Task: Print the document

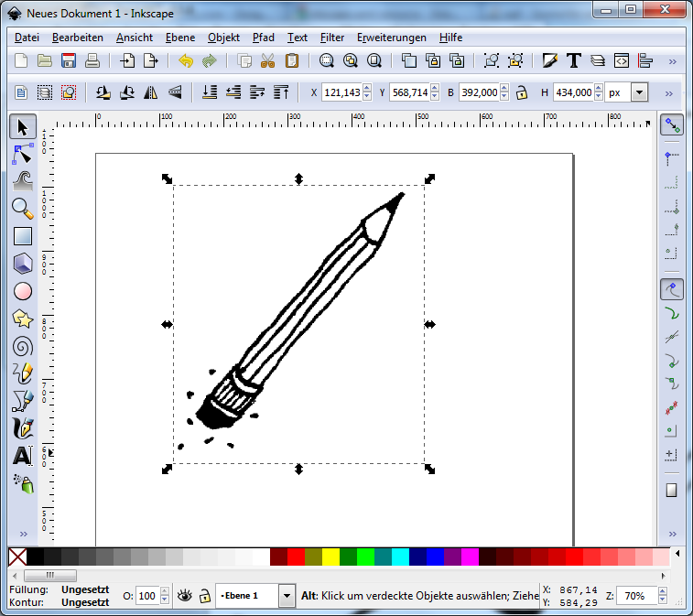Action: [x=92, y=60]
